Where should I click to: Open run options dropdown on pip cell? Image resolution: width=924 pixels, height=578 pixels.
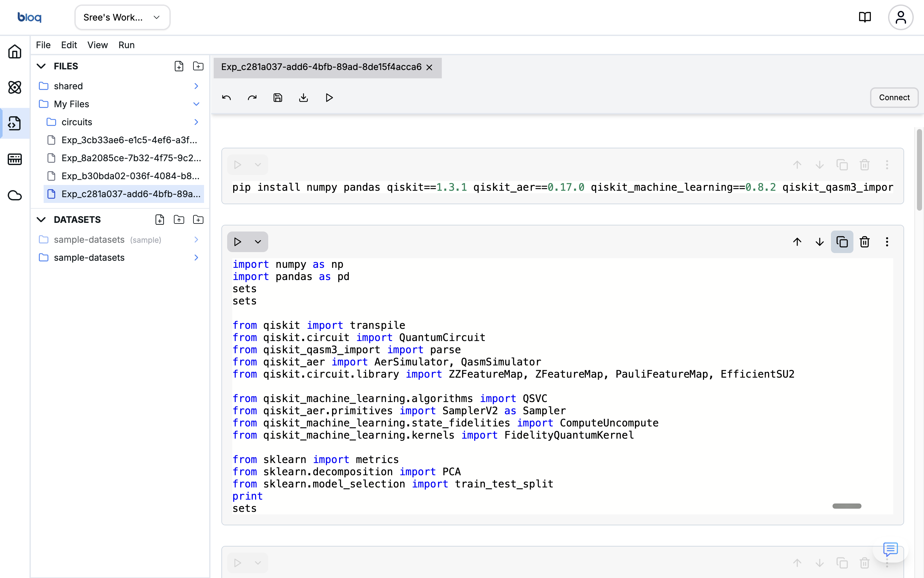(258, 165)
